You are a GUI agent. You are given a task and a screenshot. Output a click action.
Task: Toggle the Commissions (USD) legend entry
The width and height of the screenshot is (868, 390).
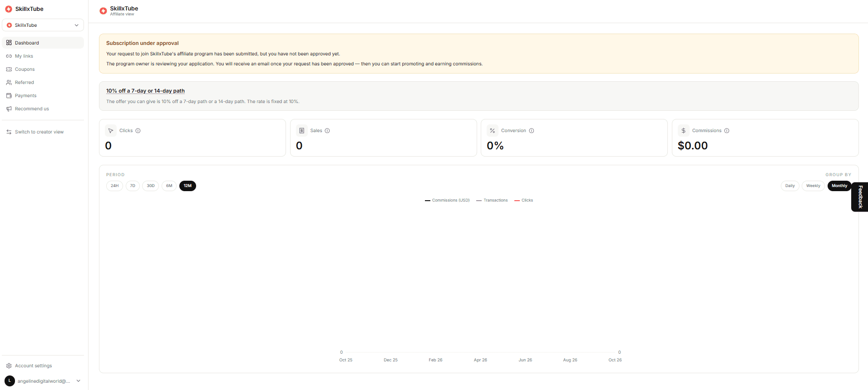tap(447, 200)
